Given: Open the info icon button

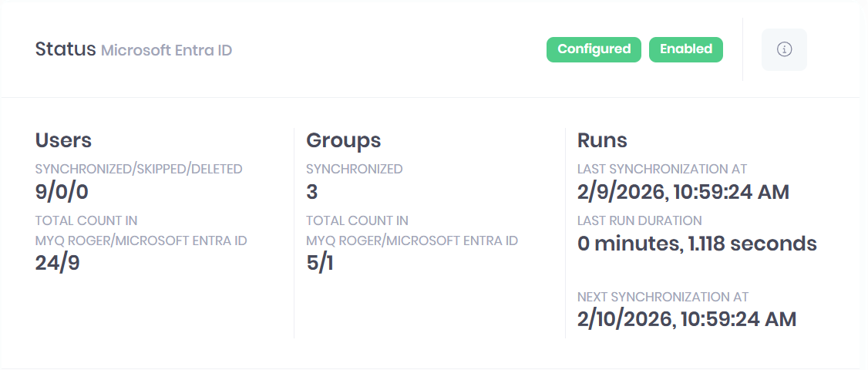Looking at the screenshot, I should coord(784,49).
